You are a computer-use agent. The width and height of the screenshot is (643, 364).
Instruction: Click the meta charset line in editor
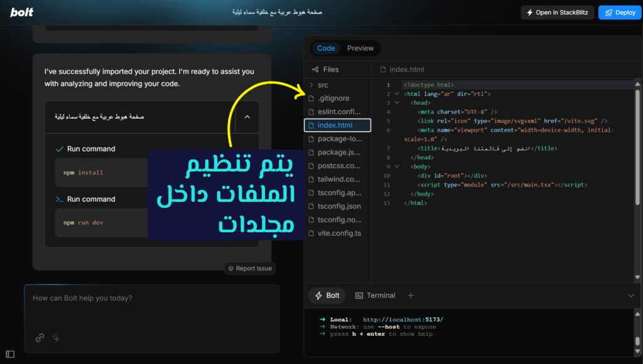pos(457,112)
